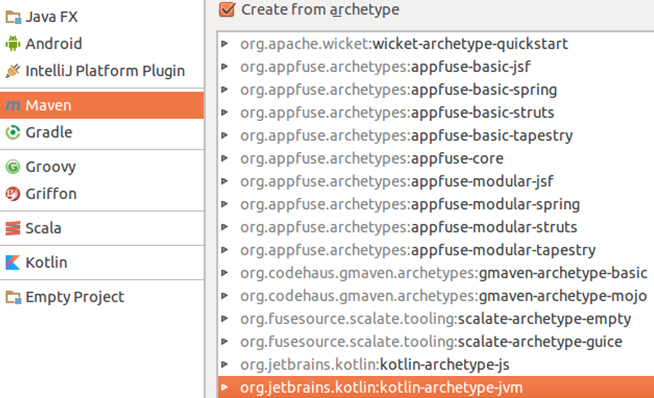Expand the appfuse-basic-spring archetype node

[224, 90]
